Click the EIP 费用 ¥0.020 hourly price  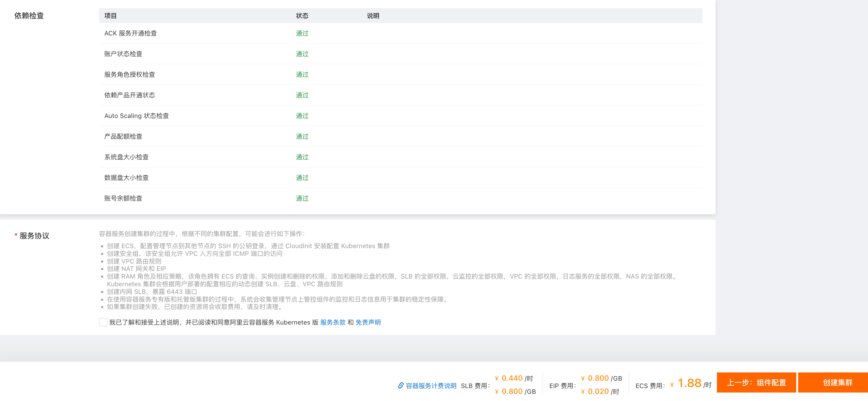598,391
